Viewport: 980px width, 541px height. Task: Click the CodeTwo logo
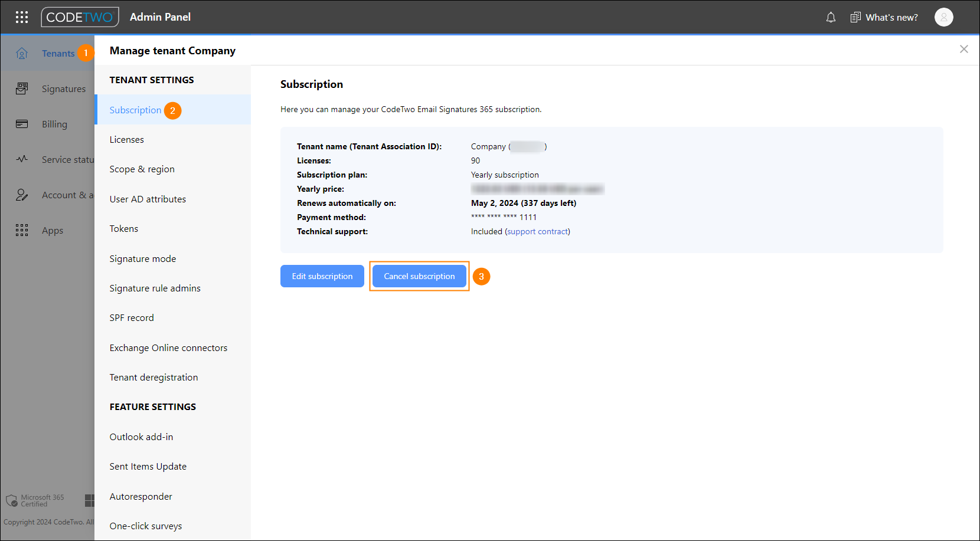[x=80, y=17]
